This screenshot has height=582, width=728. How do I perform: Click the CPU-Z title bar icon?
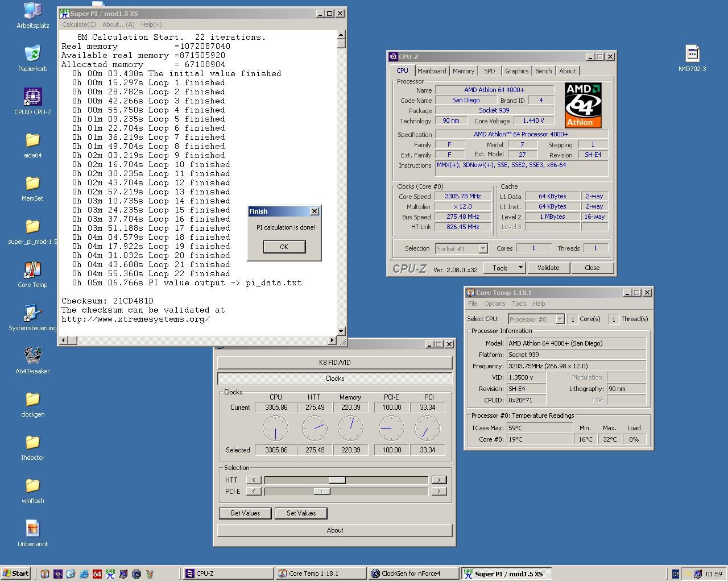393,57
